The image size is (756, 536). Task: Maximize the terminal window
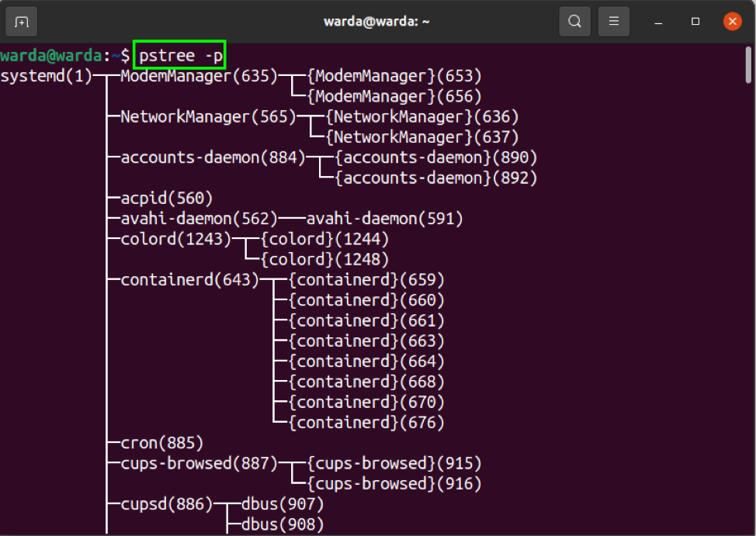pos(695,22)
